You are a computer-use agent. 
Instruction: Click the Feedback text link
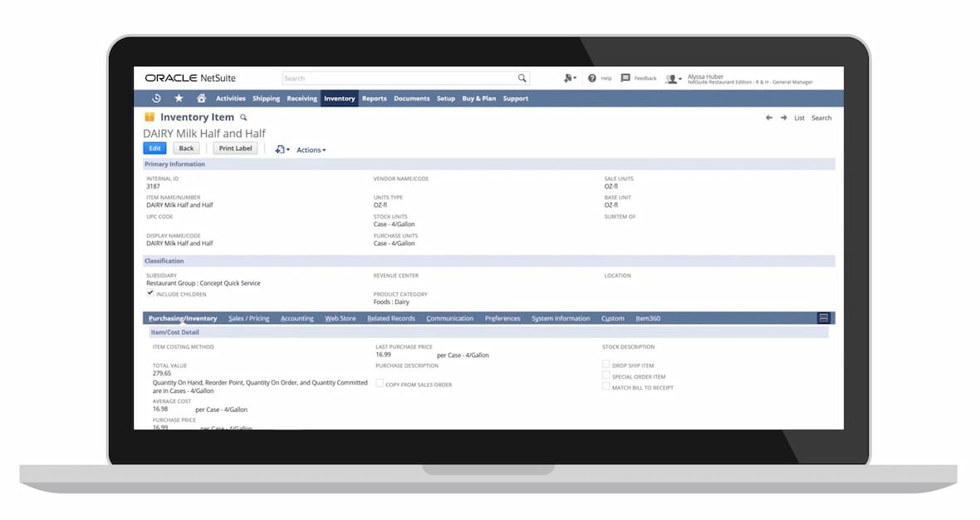(645, 78)
